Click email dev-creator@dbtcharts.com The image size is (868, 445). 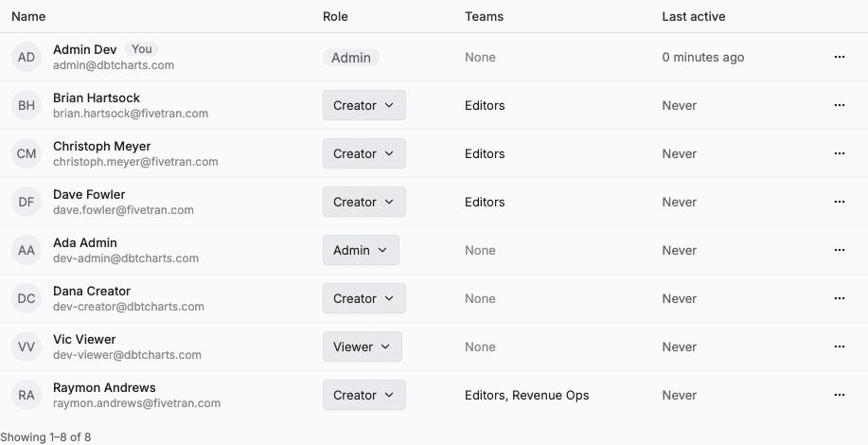click(129, 306)
